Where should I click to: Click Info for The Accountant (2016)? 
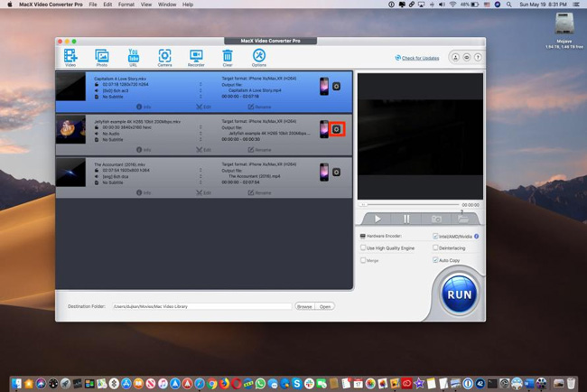(x=144, y=192)
